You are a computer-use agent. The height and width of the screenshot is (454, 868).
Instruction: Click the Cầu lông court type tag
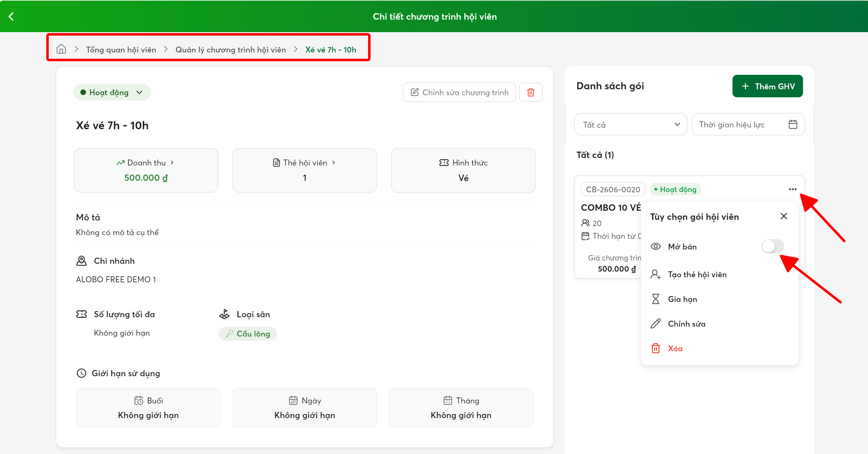(x=248, y=334)
